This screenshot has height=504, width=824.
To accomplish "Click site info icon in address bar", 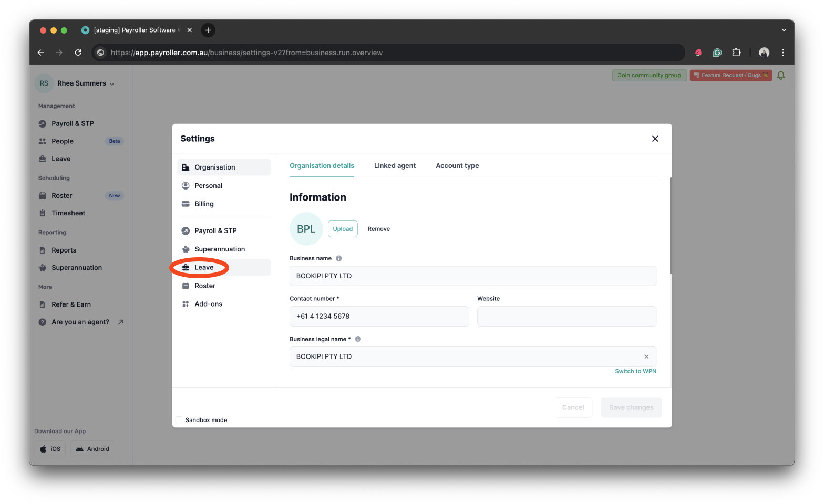I will [x=100, y=52].
